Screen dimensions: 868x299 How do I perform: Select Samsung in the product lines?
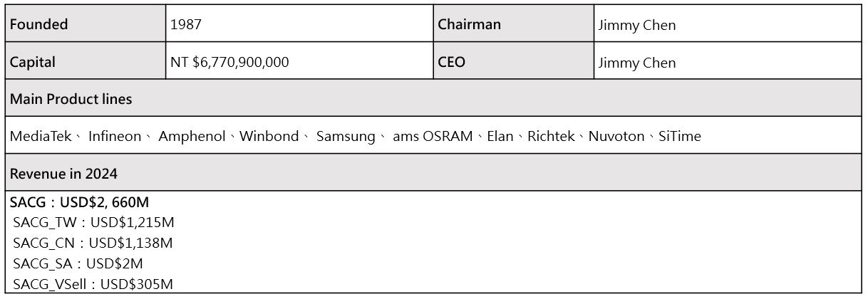tap(346, 136)
